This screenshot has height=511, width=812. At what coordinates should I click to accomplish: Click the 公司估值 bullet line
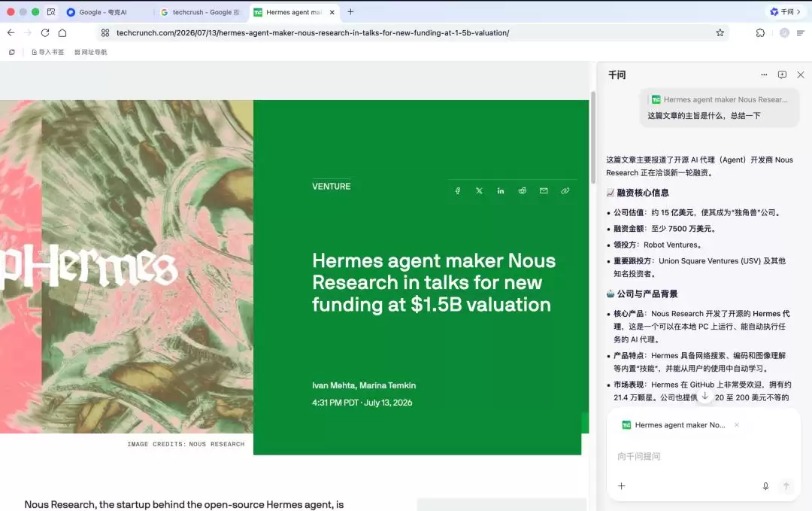(x=698, y=212)
